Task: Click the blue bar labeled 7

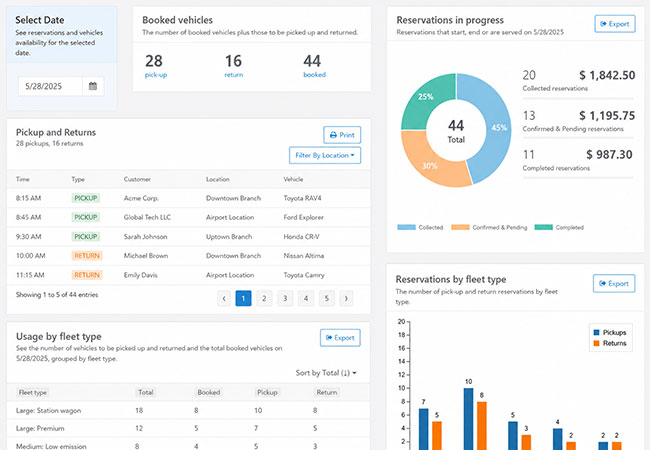Action: 424,429
